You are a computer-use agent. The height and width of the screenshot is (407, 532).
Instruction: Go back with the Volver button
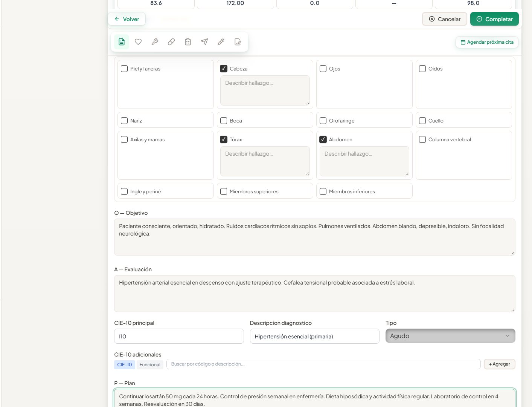point(127,19)
